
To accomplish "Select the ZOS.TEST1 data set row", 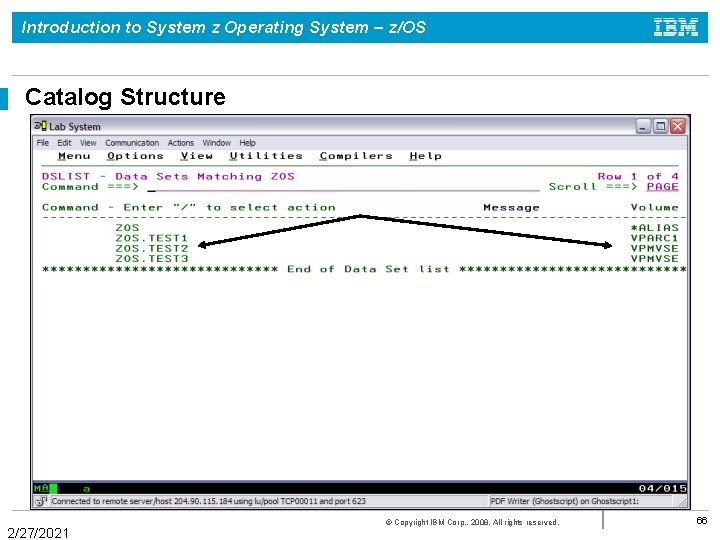I will click(152, 238).
